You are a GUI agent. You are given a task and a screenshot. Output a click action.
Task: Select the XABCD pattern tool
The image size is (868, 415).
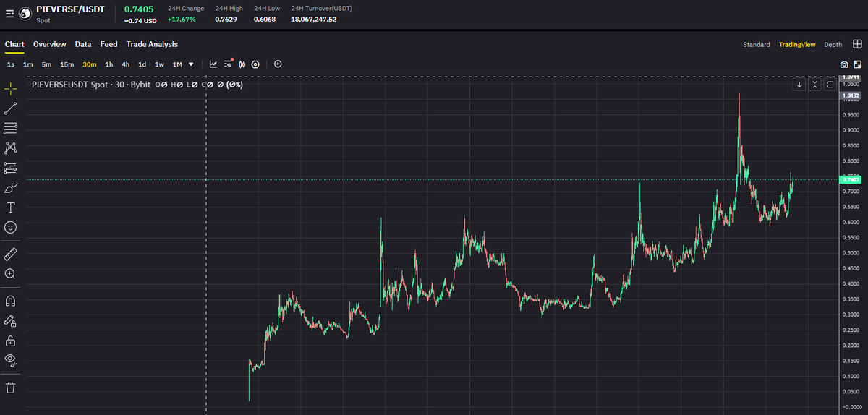[x=10, y=147]
